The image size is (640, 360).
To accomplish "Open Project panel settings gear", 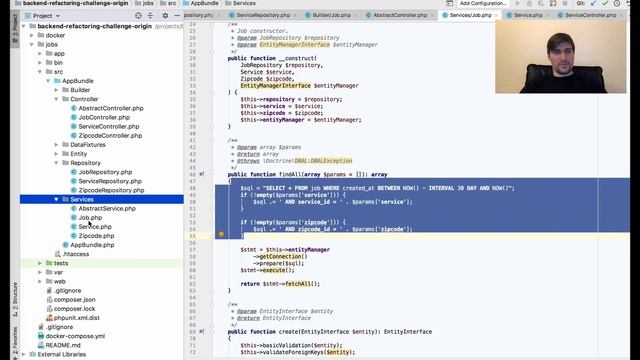I will (165, 16).
